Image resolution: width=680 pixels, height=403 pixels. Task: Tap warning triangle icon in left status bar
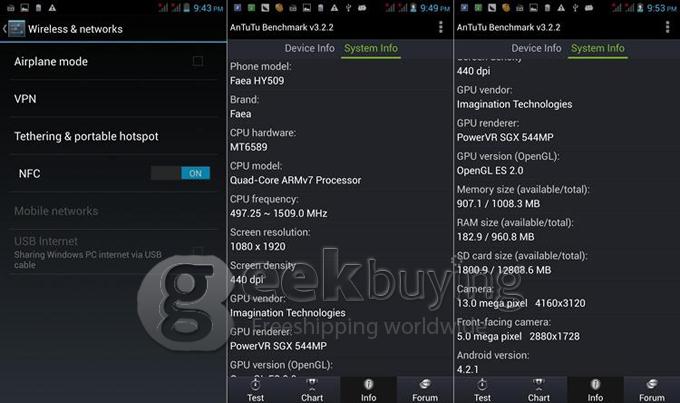(x=52, y=8)
